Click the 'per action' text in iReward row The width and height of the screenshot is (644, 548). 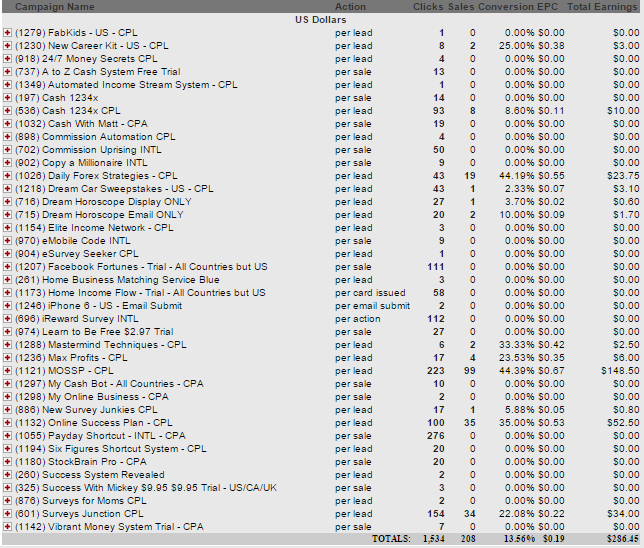click(x=357, y=319)
